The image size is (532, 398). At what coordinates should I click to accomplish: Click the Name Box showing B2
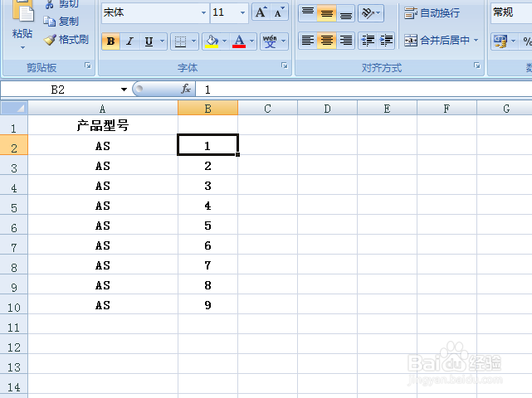[x=57, y=90]
